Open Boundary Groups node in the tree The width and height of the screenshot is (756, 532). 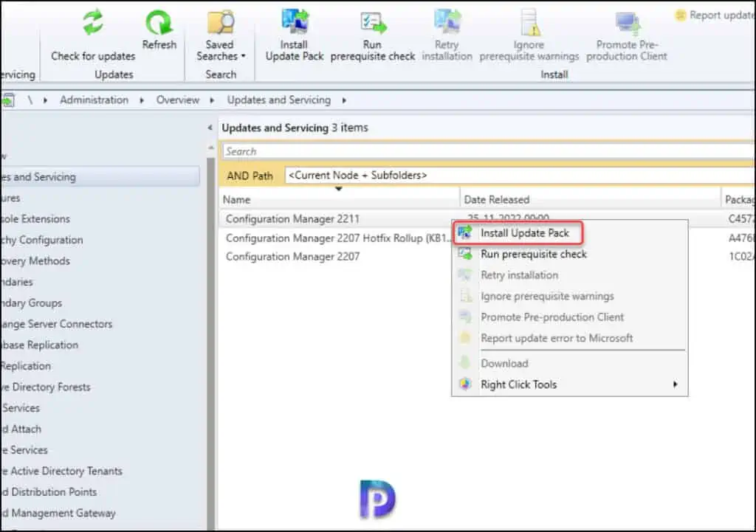pyautogui.click(x=31, y=303)
